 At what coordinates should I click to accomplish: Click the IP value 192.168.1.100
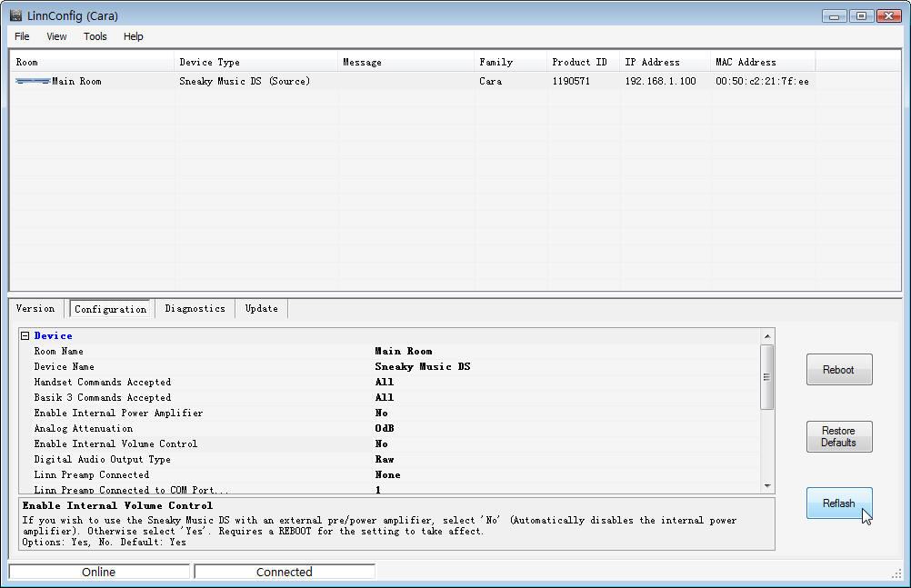point(661,82)
